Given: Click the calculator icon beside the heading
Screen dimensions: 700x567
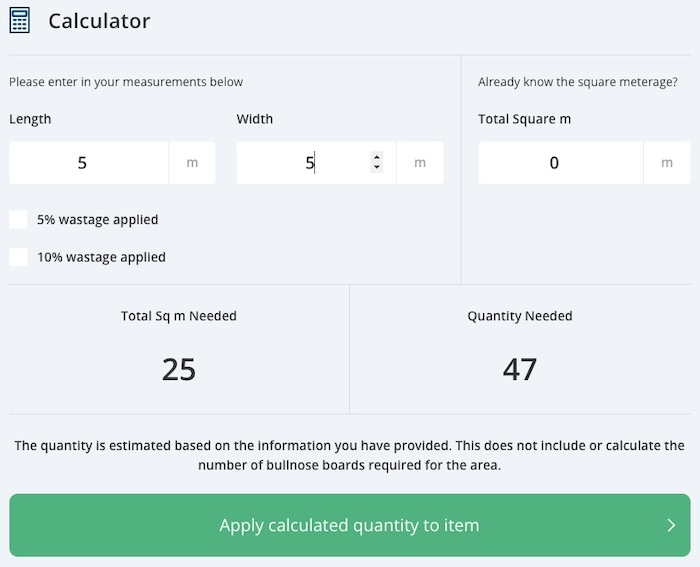Looking at the screenshot, I should pyautogui.click(x=20, y=20).
